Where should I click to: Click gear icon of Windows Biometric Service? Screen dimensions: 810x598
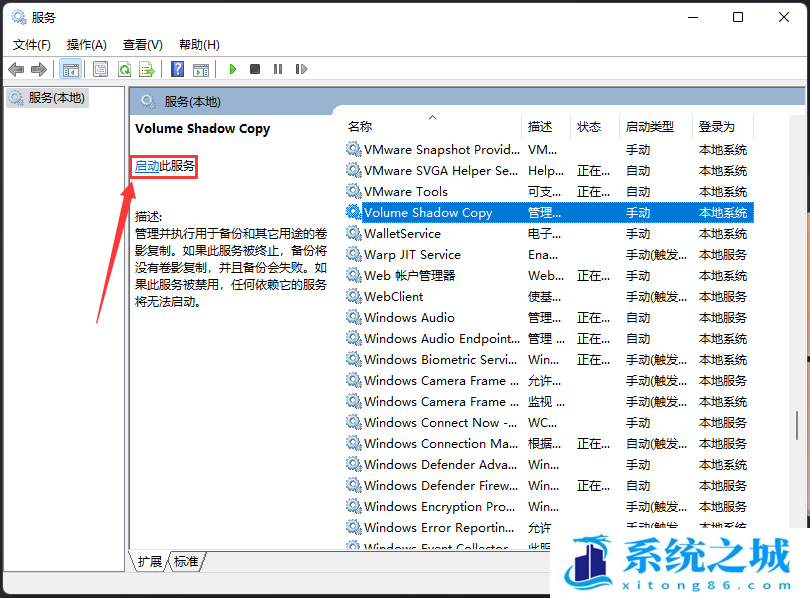(353, 359)
